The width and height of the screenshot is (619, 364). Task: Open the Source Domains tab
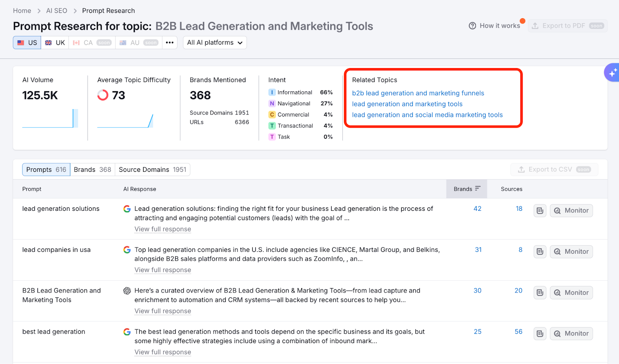(x=152, y=169)
